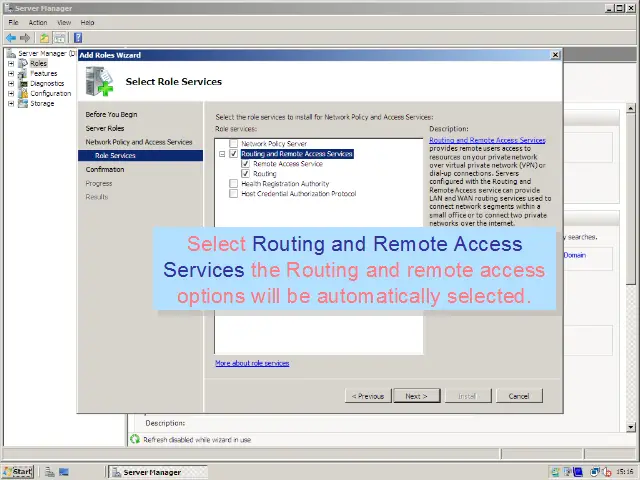Select the Features node icon in tree

point(23,73)
